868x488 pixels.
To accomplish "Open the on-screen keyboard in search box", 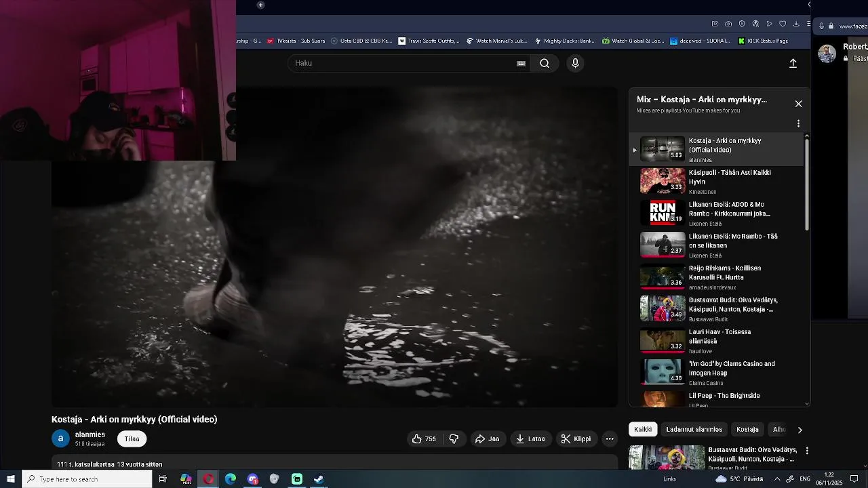I will [x=521, y=63].
